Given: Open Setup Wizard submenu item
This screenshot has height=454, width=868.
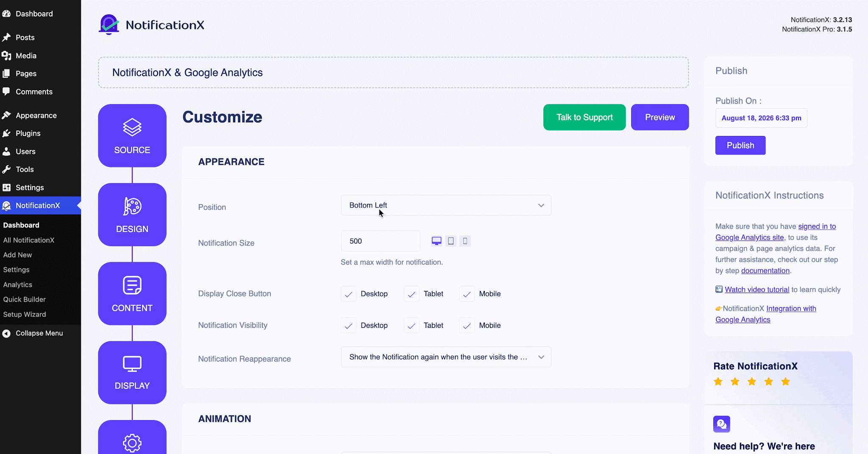Looking at the screenshot, I should (25, 314).
